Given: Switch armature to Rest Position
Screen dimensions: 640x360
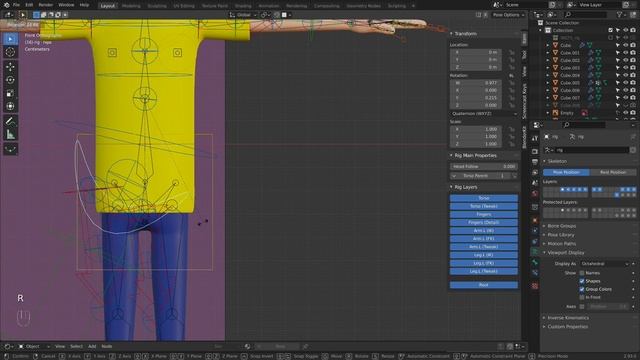Looking at the screenshot, I should point(613,172).
